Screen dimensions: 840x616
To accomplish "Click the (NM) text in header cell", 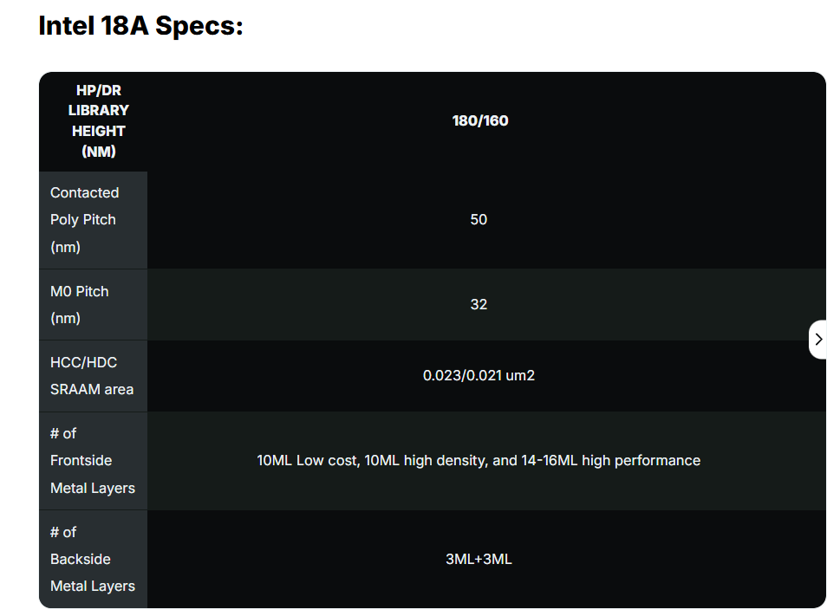I will [x=99, y=152].
